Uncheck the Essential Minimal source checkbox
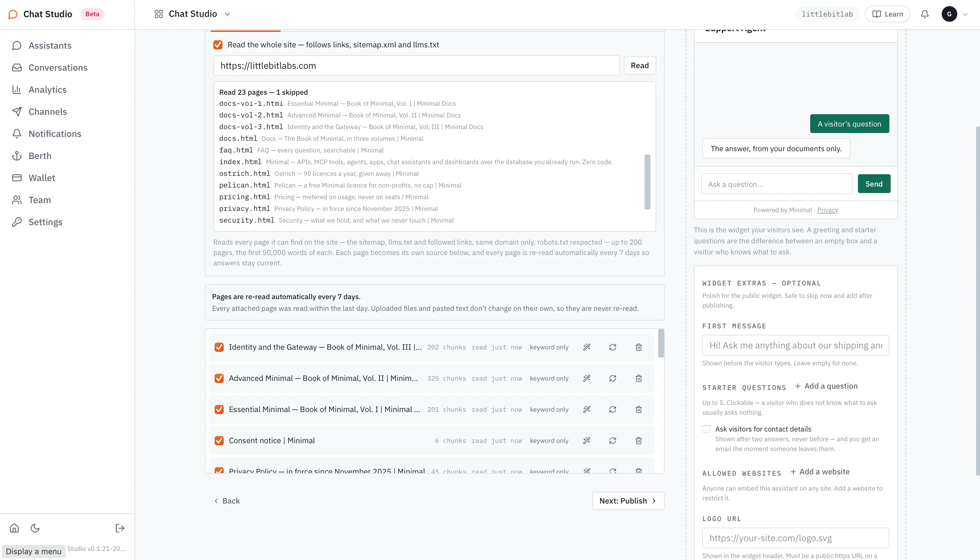The height and width of the screenshot is (560, 980). (219, 409)
